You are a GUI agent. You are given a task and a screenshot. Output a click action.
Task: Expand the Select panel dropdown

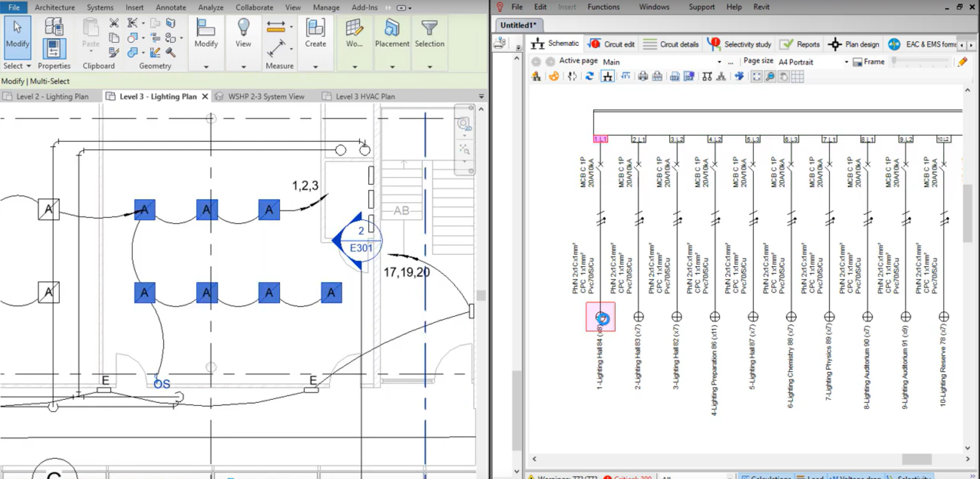pyautogui.click(x=28, y=66)
